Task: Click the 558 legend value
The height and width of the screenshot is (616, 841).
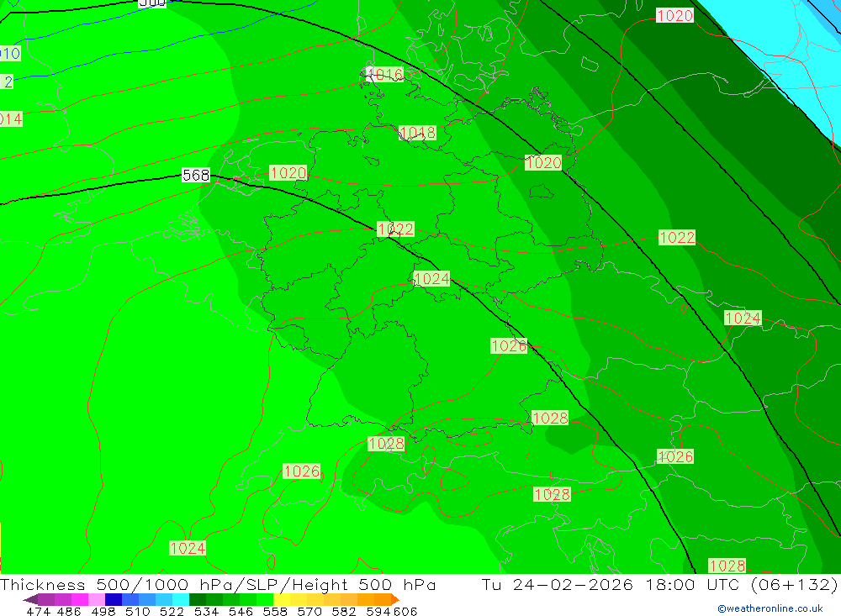Action: (x=275, y=611)
